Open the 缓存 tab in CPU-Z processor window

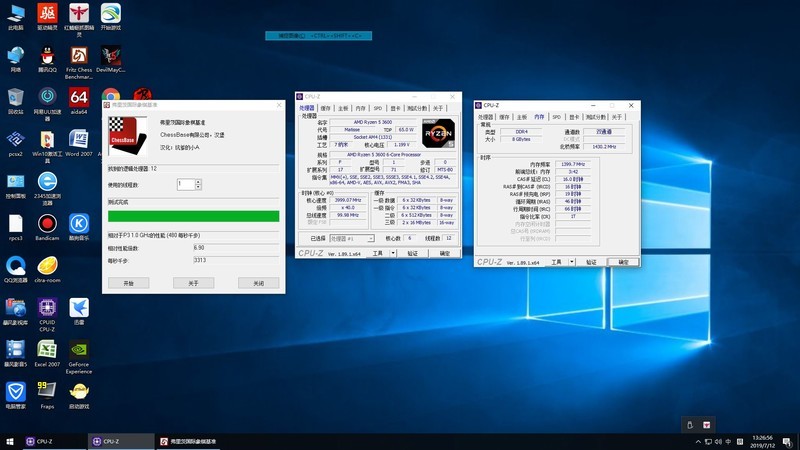(326, 108)
